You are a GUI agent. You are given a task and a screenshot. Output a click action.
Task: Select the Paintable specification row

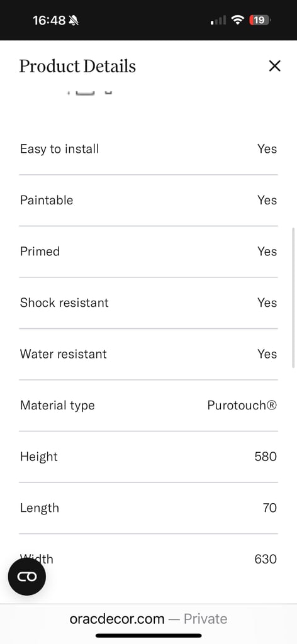tap(148, 200)
